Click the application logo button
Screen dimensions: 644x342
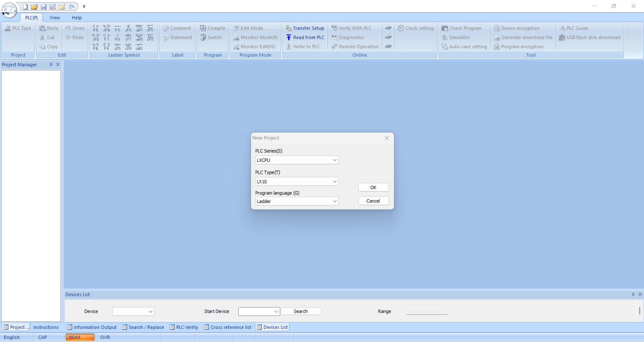coord(9,10)
